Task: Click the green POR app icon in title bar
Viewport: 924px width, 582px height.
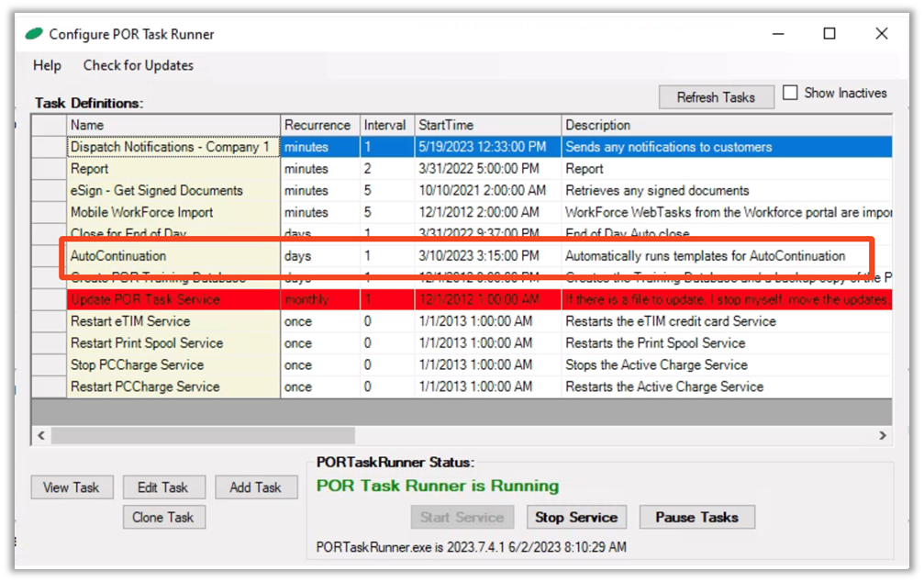Action: coord(34,34)
